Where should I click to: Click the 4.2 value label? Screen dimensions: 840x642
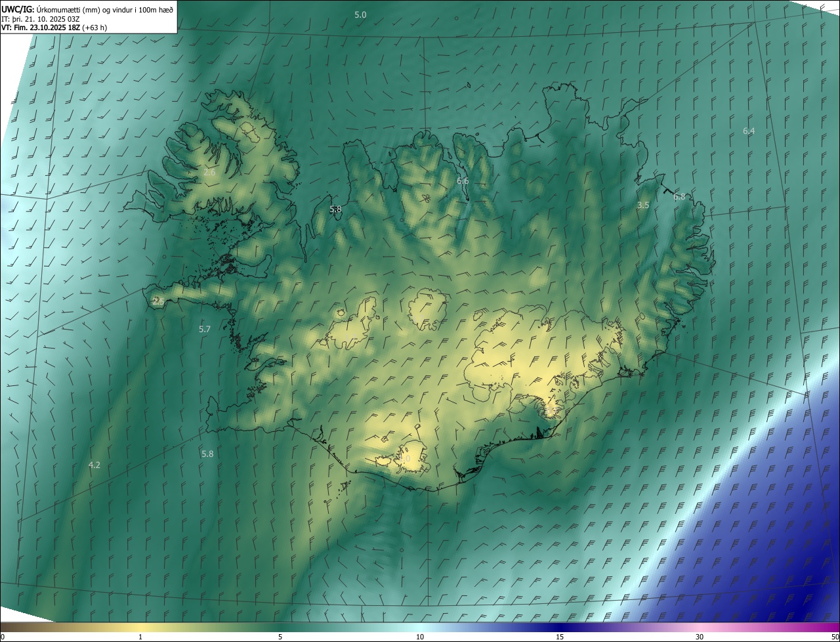click(94, 465)
